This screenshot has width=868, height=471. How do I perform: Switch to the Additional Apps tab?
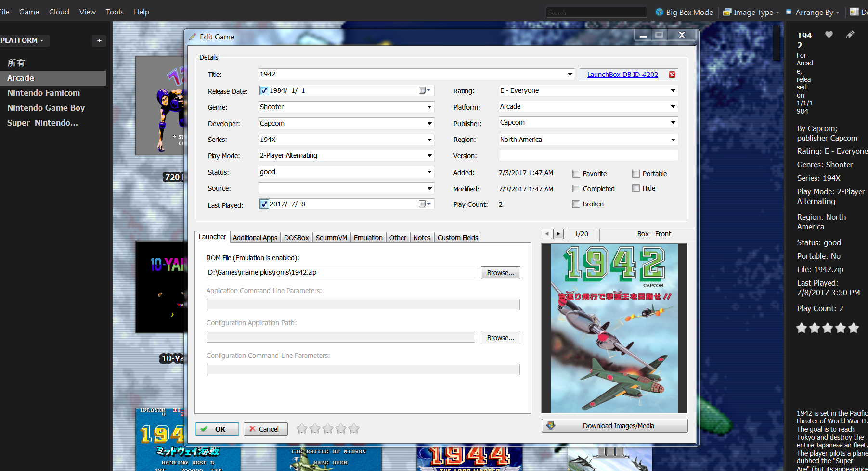(255, 238)
